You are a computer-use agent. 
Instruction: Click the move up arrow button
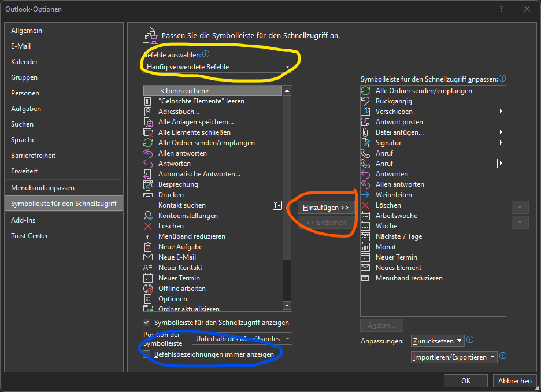pyautogui.click(x=520, y=208)
